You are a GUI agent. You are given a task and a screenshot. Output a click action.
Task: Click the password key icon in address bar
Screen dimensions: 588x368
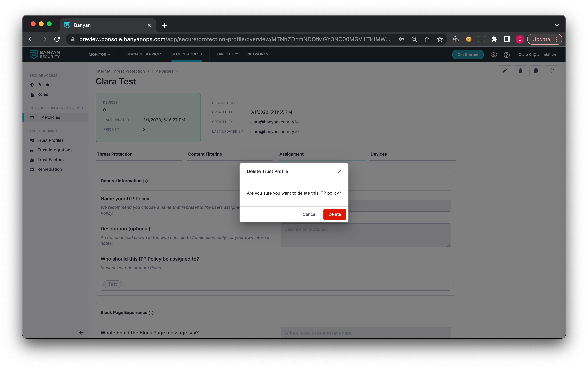point(401,39)
